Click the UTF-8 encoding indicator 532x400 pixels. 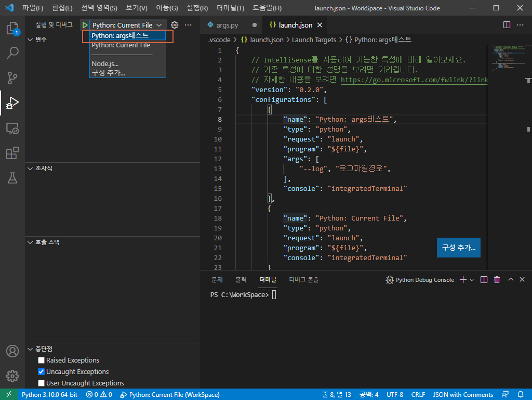click(x=395, y=395)
